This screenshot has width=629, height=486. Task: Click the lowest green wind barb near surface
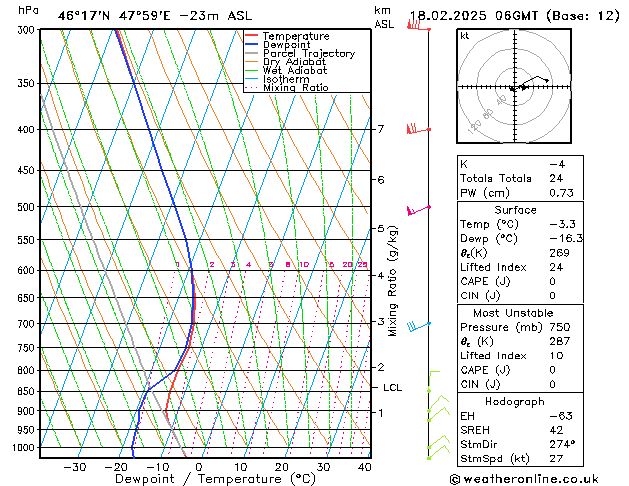(x=438, y=451)
